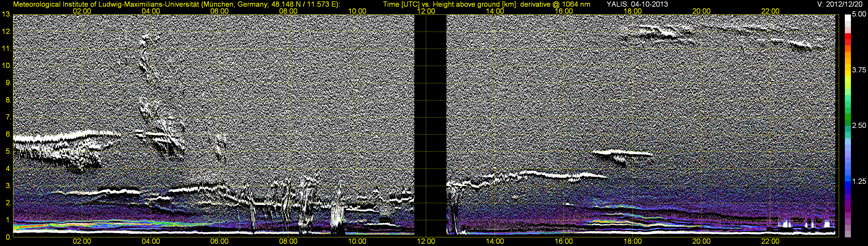Click the 2.50 color scale value
The image size is (868, 246).
click(859, 126)
